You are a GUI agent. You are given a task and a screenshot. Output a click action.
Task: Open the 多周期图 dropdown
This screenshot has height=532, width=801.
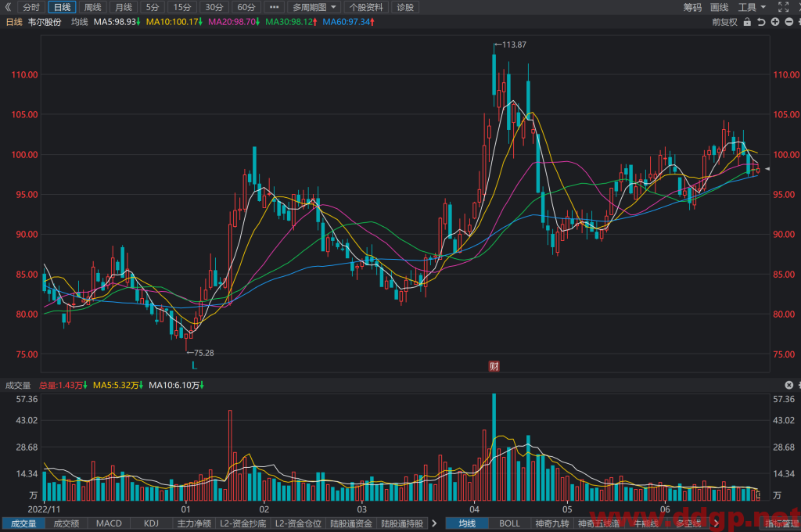(314, 7)
